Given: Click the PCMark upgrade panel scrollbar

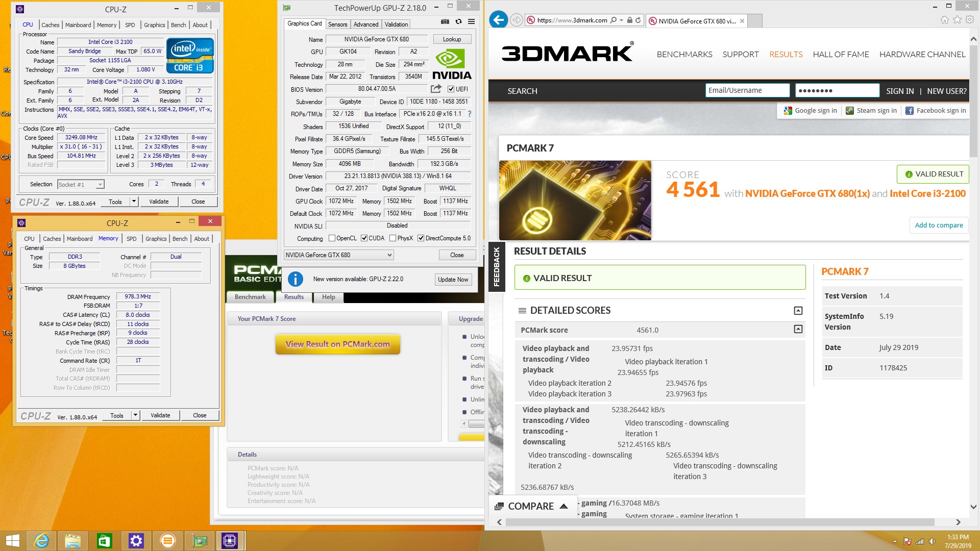Looking at the screenshot, I should (x=476, y=423).
